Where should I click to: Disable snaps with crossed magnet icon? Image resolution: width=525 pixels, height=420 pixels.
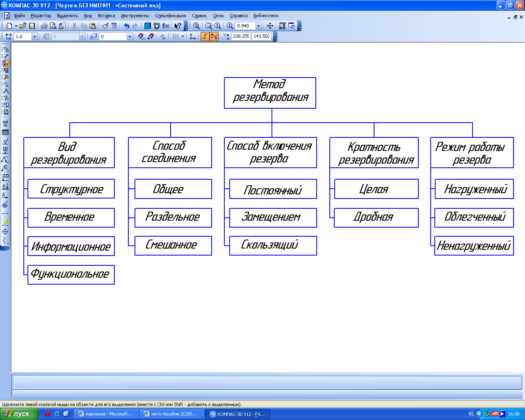150,37
